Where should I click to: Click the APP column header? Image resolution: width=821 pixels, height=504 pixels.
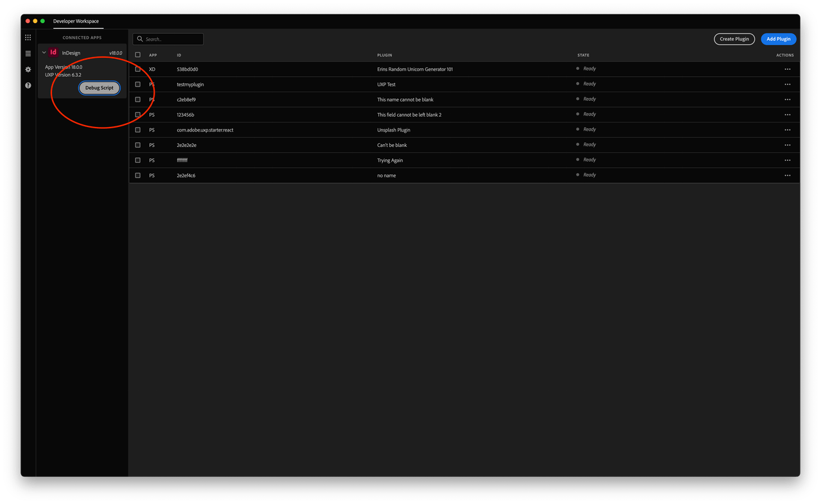coord(153,55)
